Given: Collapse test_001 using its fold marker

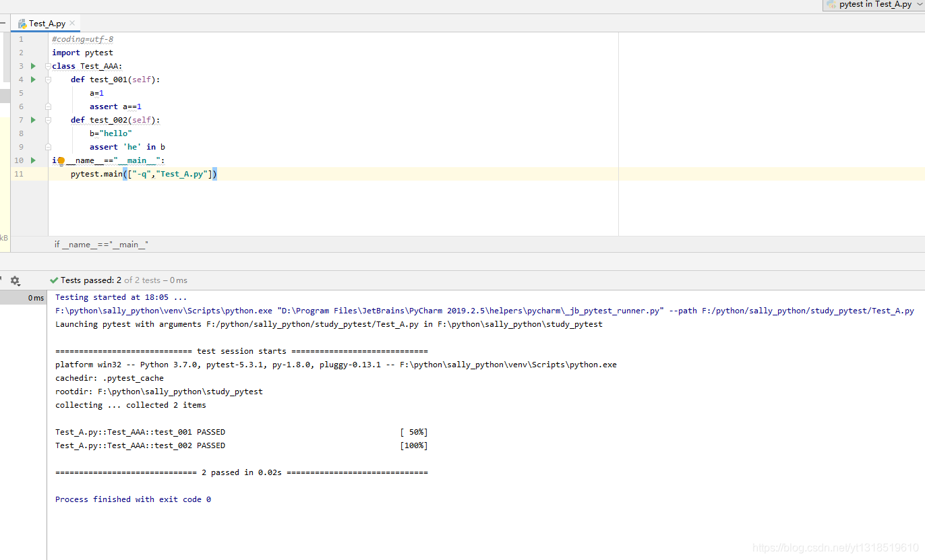Looking at the screenshot, I should click(x=47, y=80).
